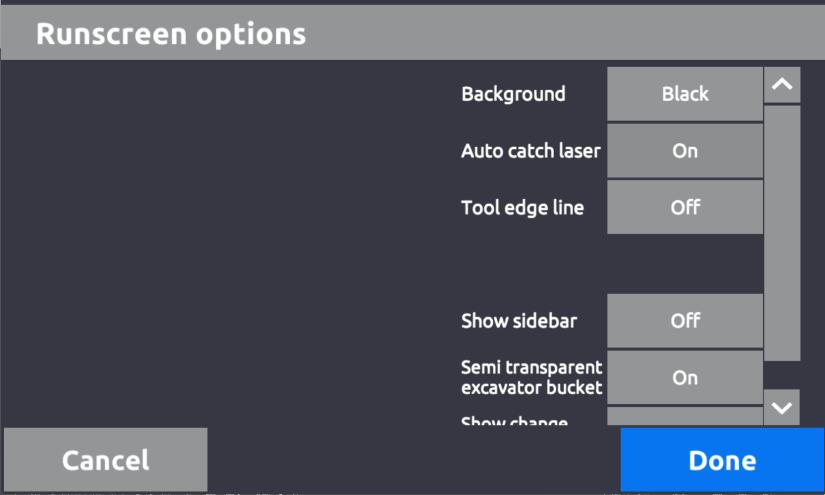Change Background color from Black

[685, 94]
